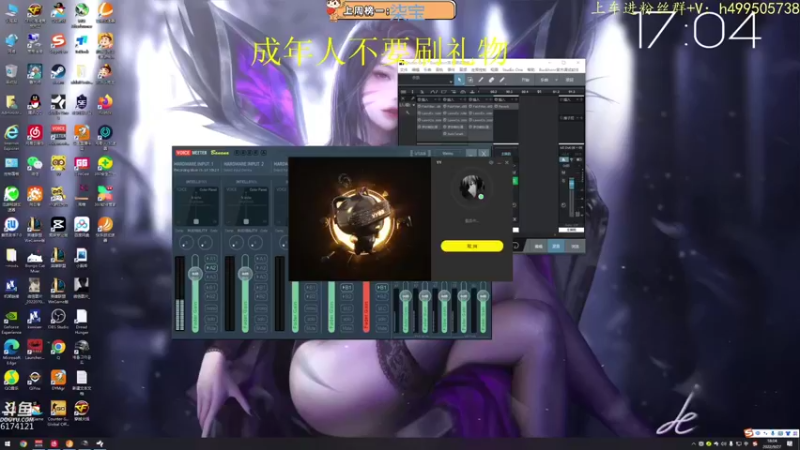Toggle B1 bus on Hardware Input 1
The image size is (800, 450).
coord(211,287)
